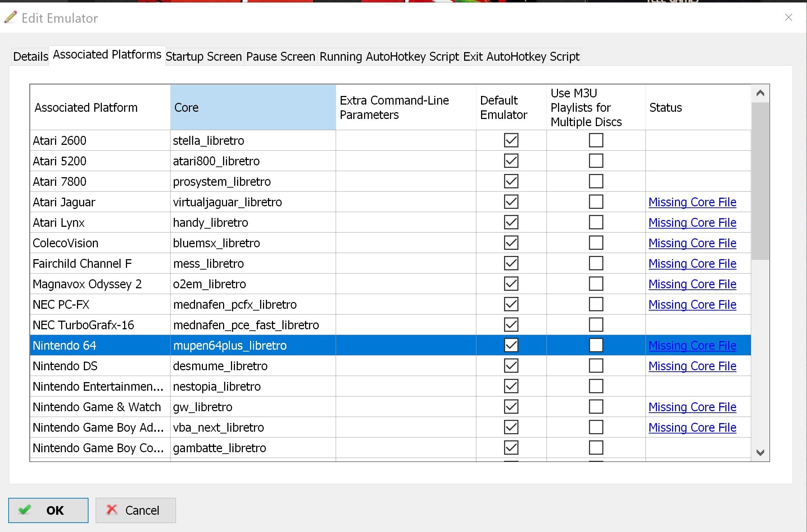Open the Pause Screen tab
Image resolution: width=807 pixels, height=532 pixels.
281,56
